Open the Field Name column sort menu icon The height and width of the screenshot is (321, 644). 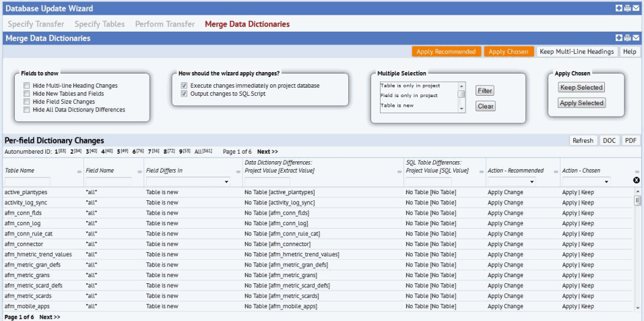coord(140,172)
